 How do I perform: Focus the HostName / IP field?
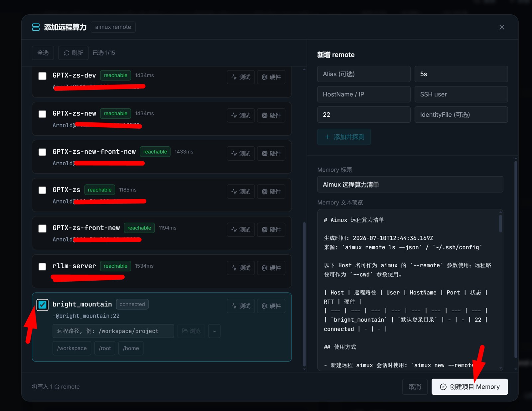[x=364, y=94]
